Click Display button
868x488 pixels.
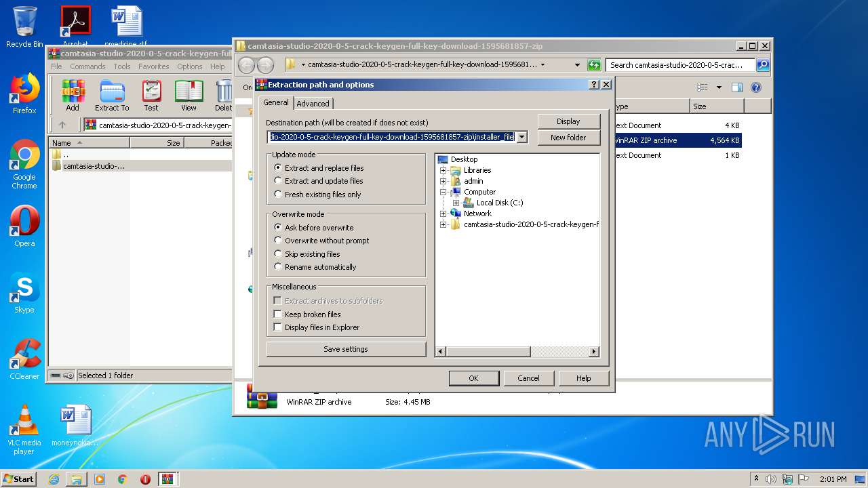point(568,121)
